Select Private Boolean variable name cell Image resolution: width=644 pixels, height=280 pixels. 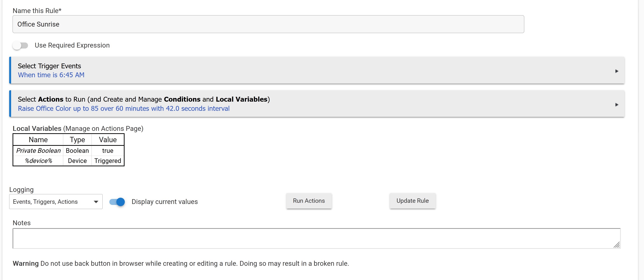[38, 151]
